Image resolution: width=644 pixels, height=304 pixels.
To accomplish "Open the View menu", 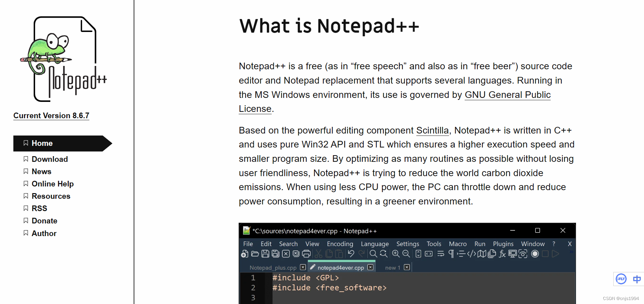I will 312,244.
